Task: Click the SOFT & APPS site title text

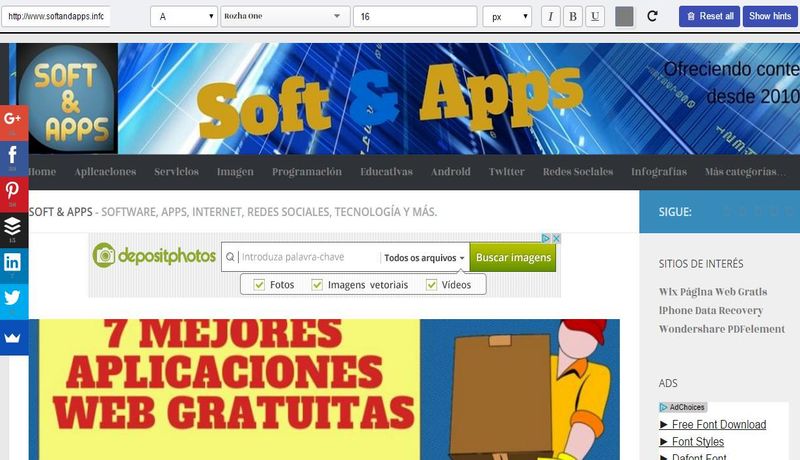Action: point(61,212)
